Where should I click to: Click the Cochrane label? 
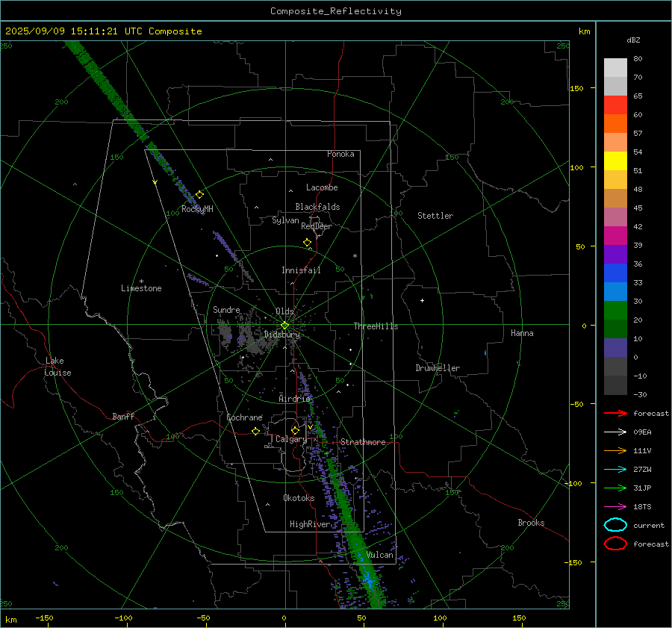tap(244, 417)
